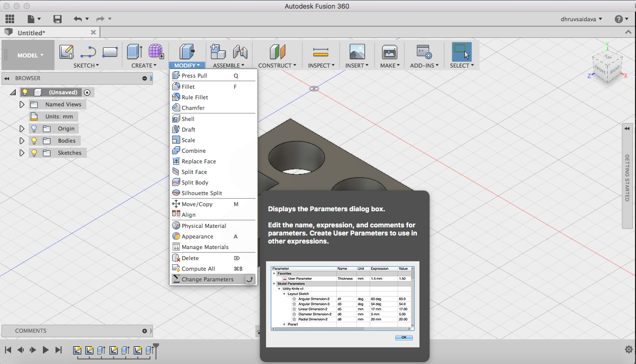Select the Scripts and Add-Ins icon
636x364 pixels.
click(423, 51)
